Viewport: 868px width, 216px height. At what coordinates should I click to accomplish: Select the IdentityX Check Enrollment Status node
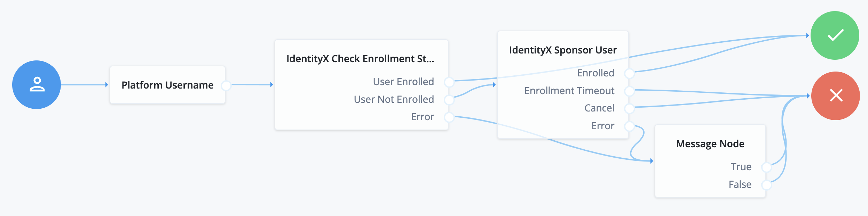(360, 59)
